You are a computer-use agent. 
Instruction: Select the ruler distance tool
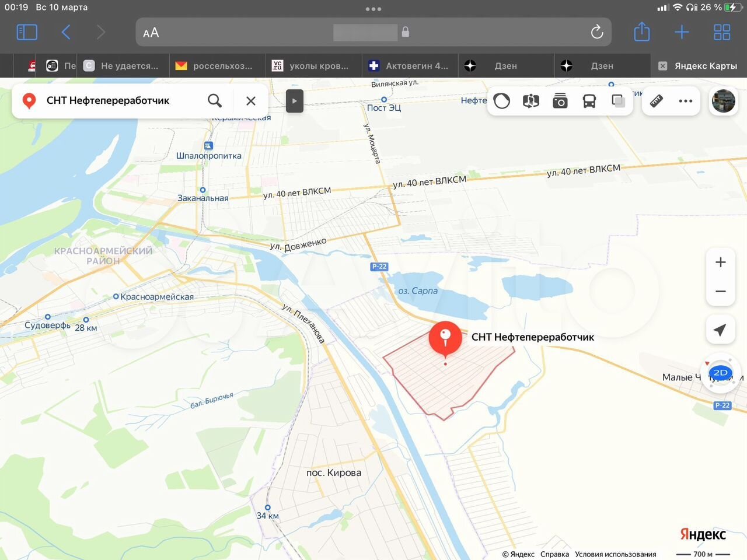pos(657,101)
